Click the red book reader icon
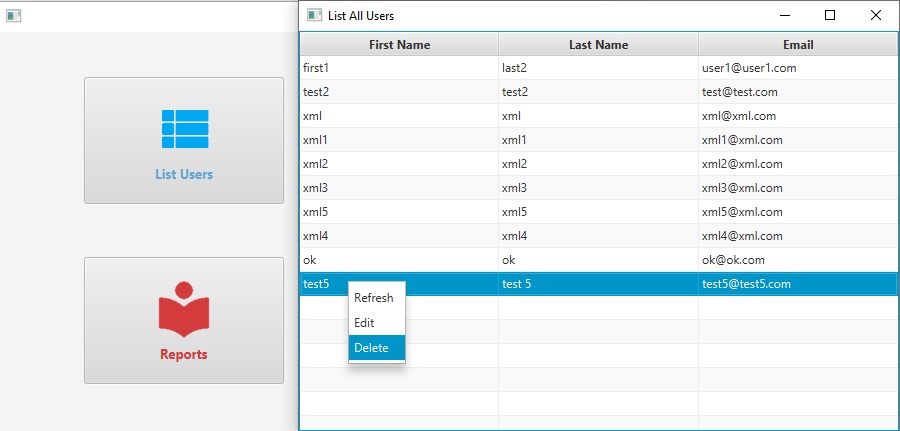900x431 pixels. point(184,310)
